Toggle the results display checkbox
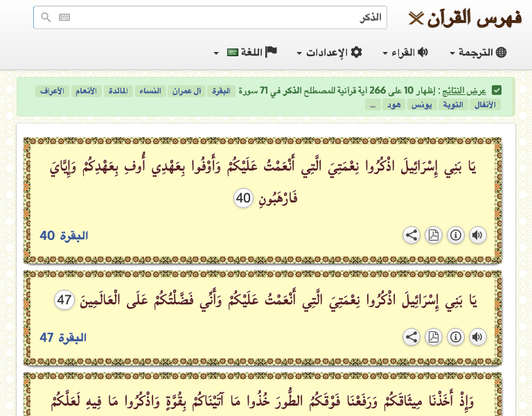Image resolution: width=532 pixels, height=416 pixels. point(497,91)
